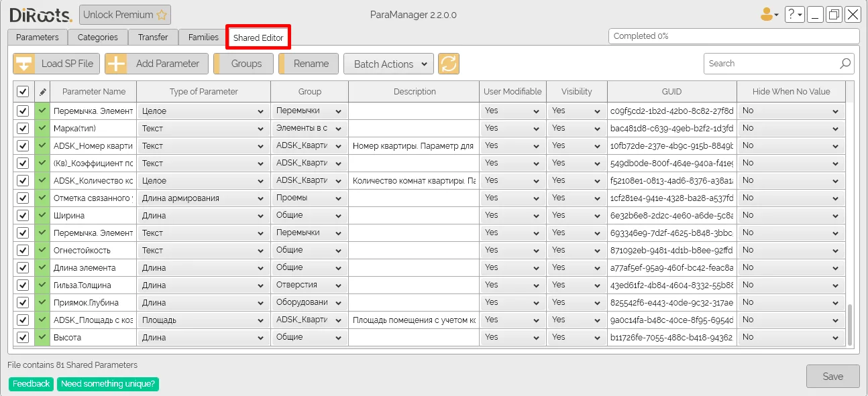Click the DiRoots logo
This screenshot has width=868, height=396.
click(x=40, y=15)
